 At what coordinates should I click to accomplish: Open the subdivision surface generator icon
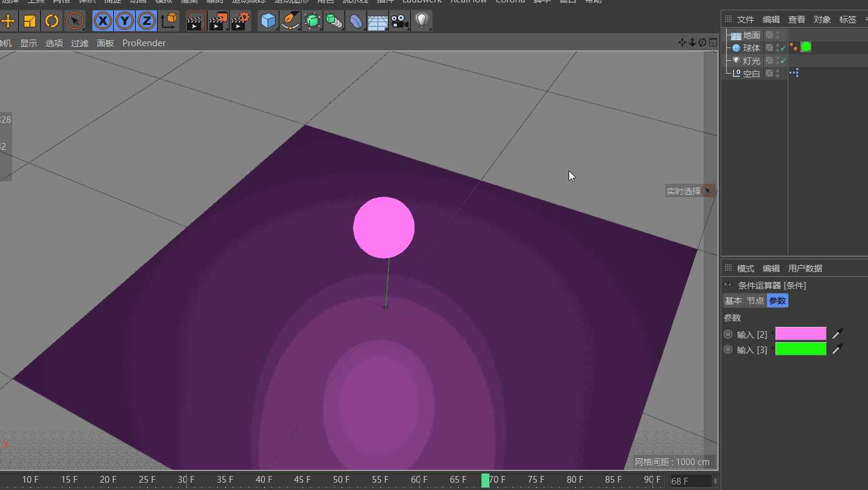click(312, 21)
